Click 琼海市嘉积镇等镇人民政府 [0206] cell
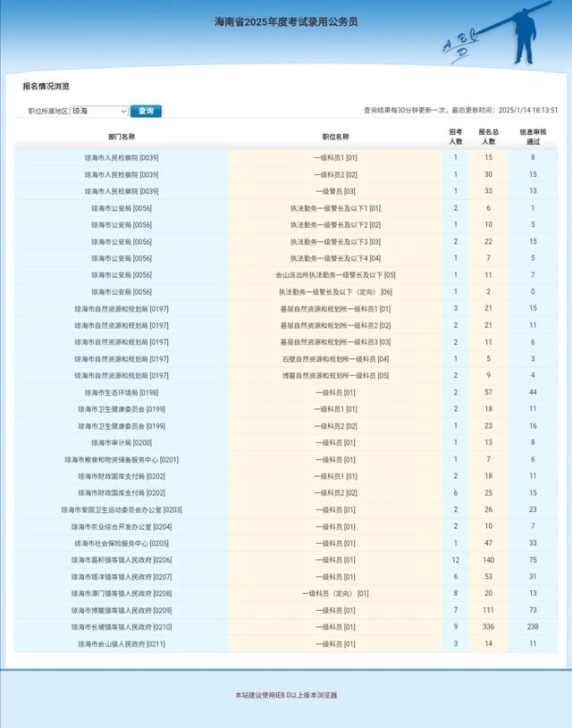Viewport: 572px width, 728px height. click(x=122, y=560)
